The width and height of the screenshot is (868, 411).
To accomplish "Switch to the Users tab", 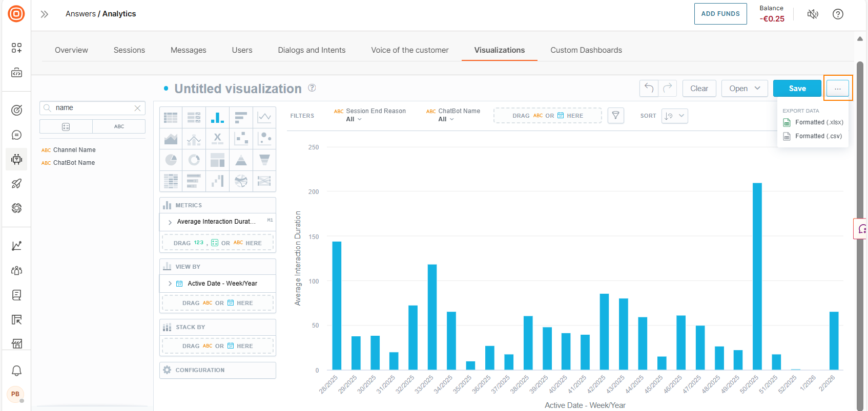I will (242, 50).
